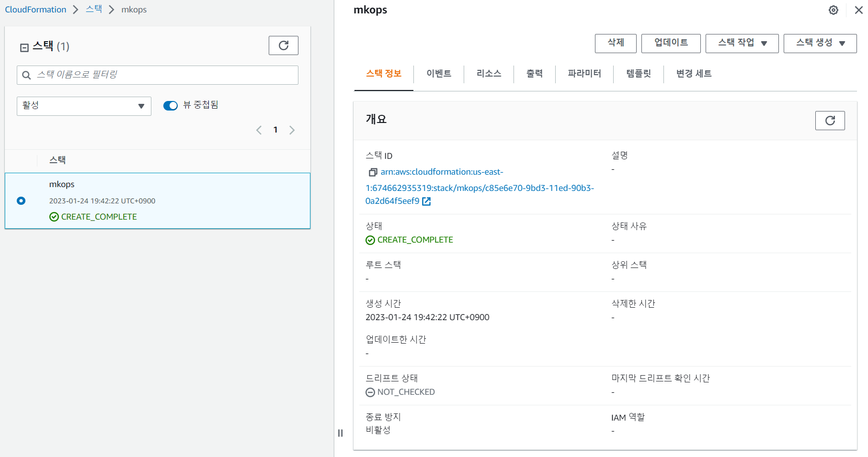The image size is (868, 457).
Task: Refresh the 개요 overview panel
Action: click(x=830, y=121)
